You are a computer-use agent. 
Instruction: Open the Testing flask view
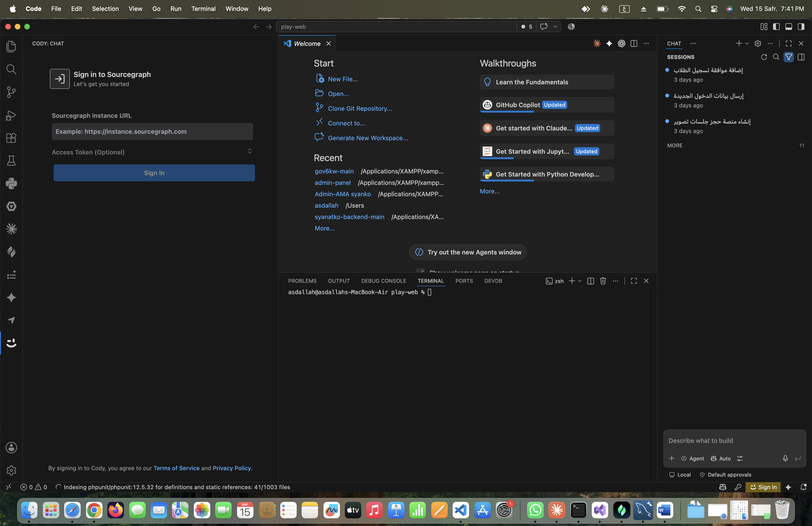click(11, 161)
